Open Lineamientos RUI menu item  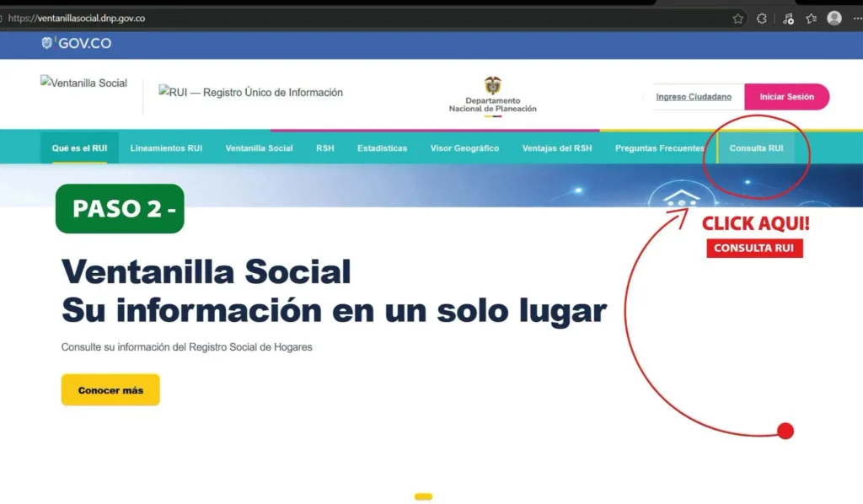(x=166, y=148)
